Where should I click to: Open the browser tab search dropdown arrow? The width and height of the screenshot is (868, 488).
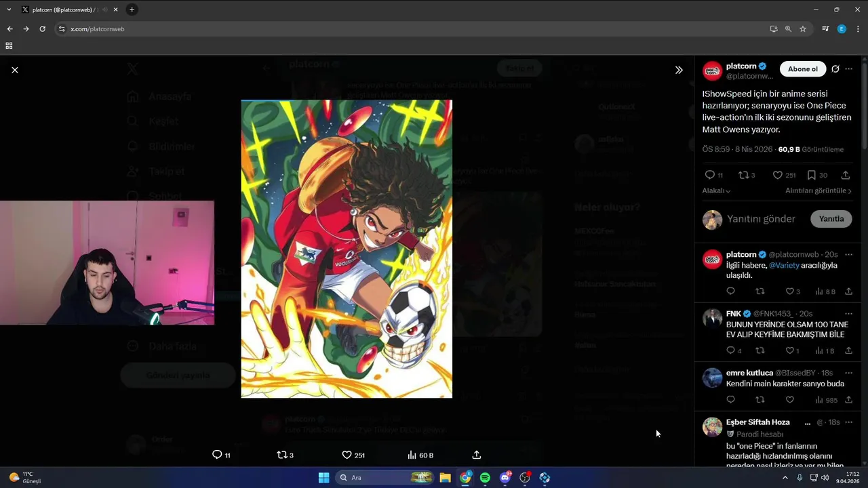click(8, 9)
